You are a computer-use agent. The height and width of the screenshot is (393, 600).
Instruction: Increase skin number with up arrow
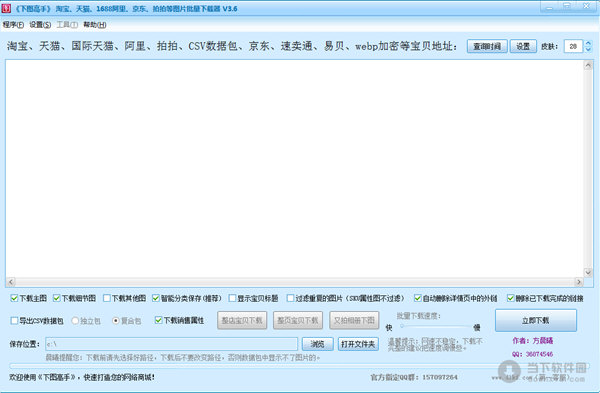tap(588, 43)
